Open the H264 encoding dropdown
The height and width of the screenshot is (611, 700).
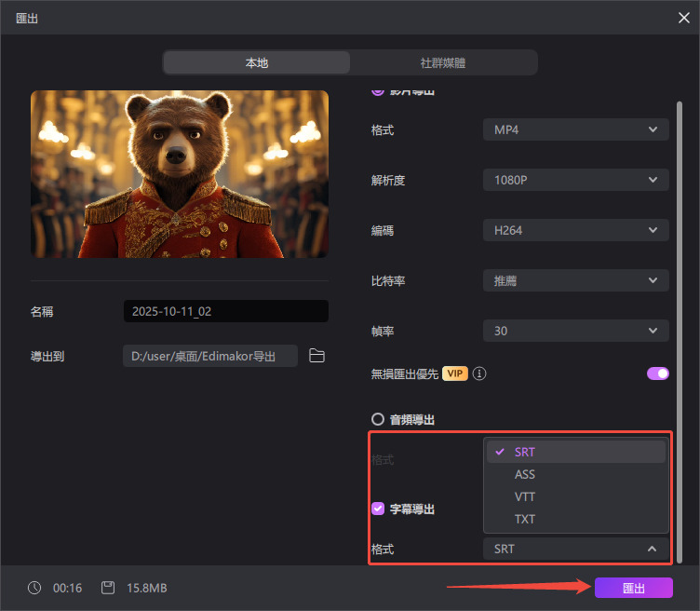coord(575,230)
